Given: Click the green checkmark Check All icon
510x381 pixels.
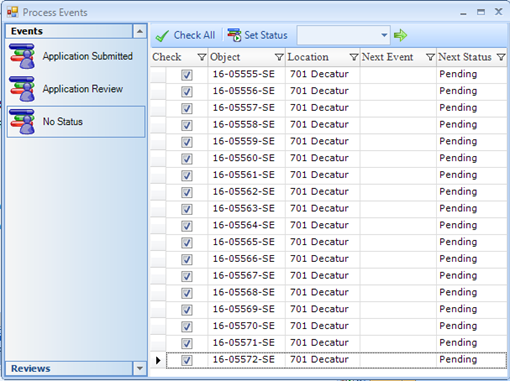Looking at the screenshot, I should click(162, 35).
